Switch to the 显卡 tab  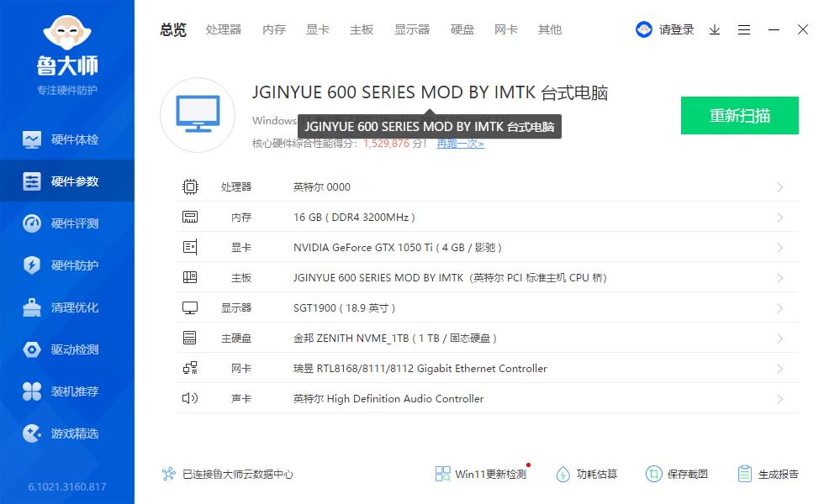coord(317,29)
